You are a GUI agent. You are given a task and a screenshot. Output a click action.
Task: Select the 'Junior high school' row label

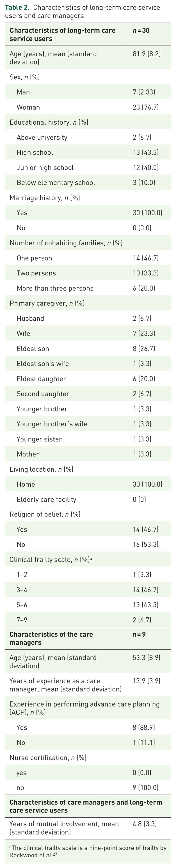point(45,167)
